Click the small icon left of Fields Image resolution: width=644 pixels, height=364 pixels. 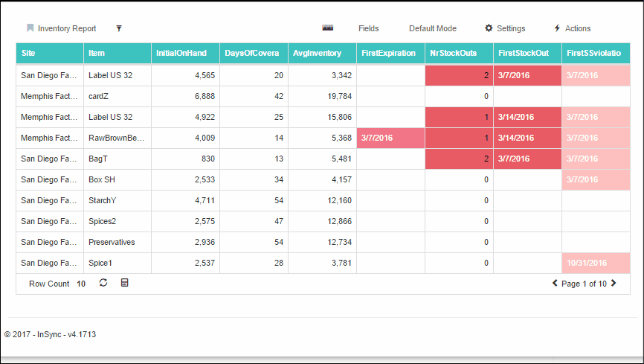[327, 28]
